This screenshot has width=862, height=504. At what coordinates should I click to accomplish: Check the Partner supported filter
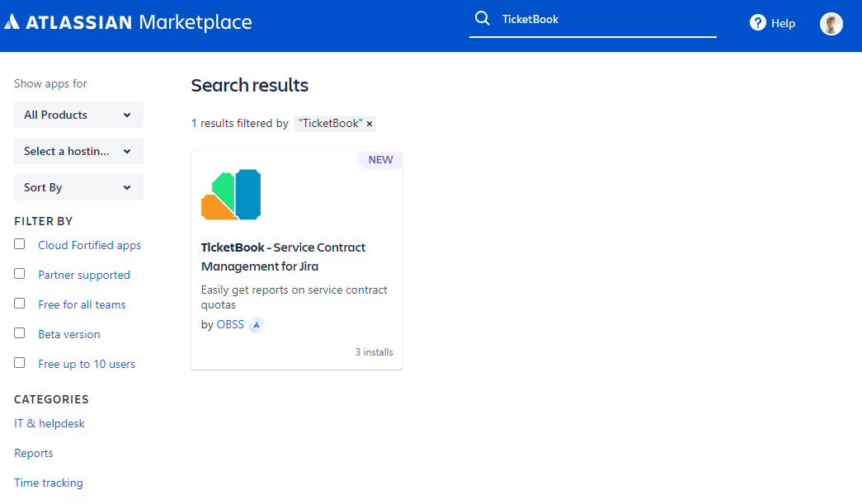point(20,274)
